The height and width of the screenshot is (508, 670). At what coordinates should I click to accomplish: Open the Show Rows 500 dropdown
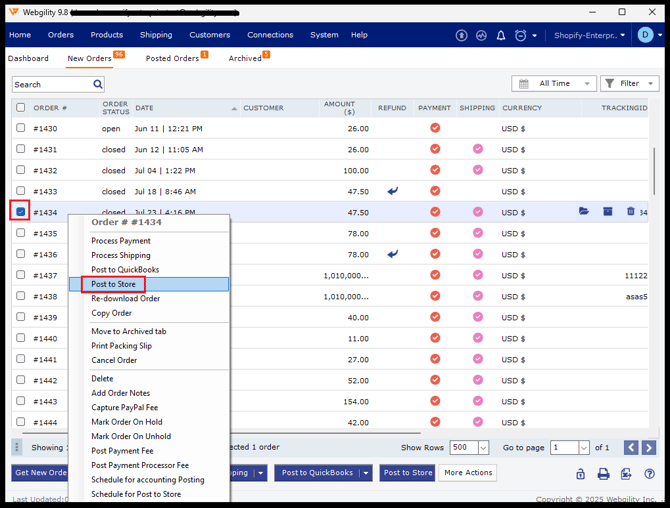(470, 448)
